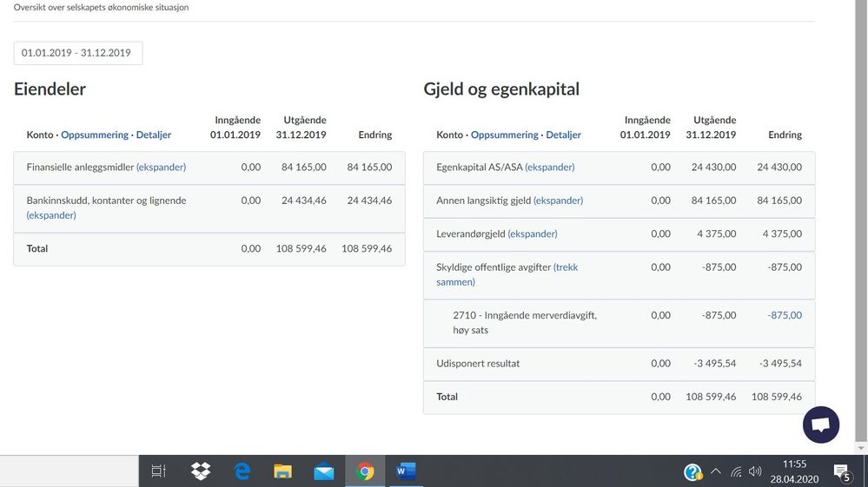Screen dimensions: 868x487
Task: Expand Annen langsiktig gjeld row
Action: pos(558,201)
